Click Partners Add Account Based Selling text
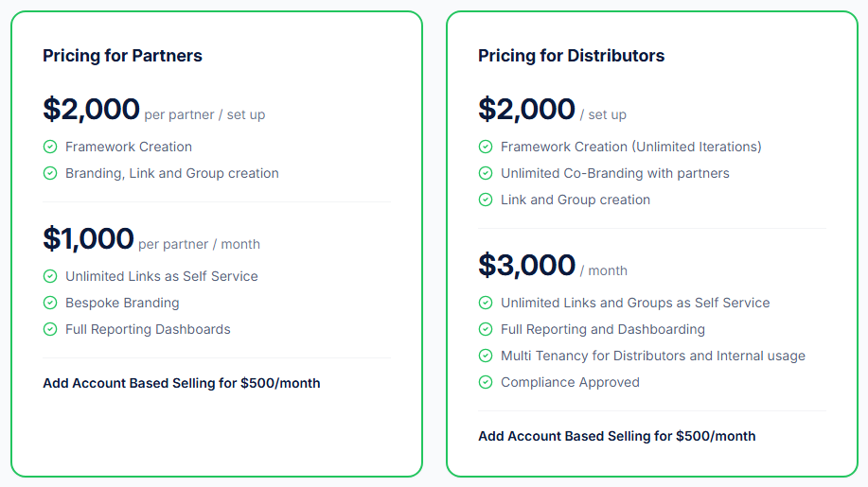This screenshot has width=868, height=487. pos(182,383)
